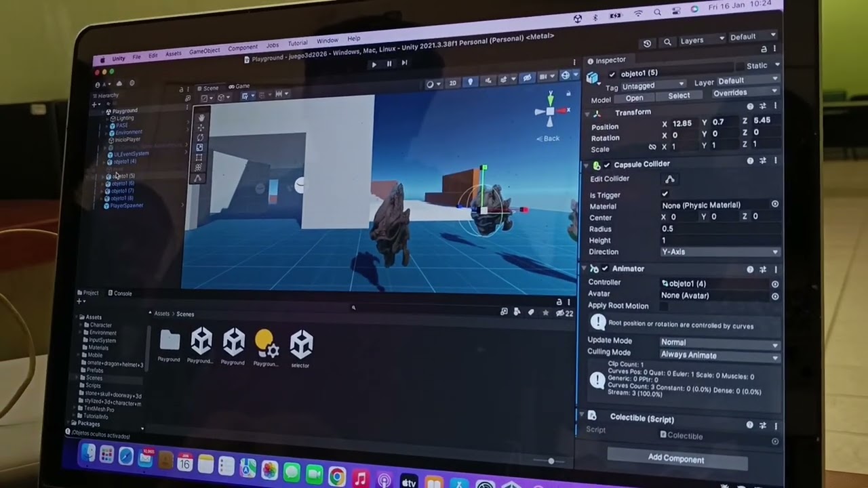Click the Step frame button
This screenshot has height=488, width=868.
click(405, 63)
